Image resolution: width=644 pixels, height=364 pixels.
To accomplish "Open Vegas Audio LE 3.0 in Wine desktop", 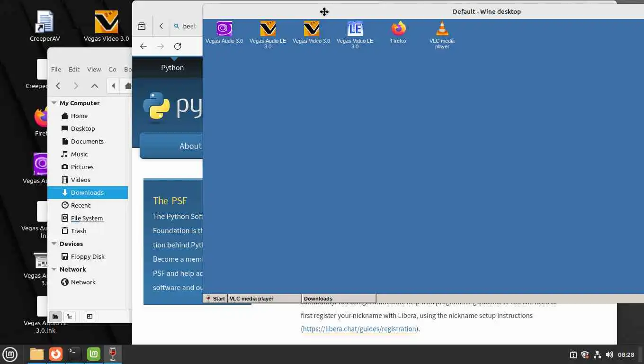I will [268, 35].
